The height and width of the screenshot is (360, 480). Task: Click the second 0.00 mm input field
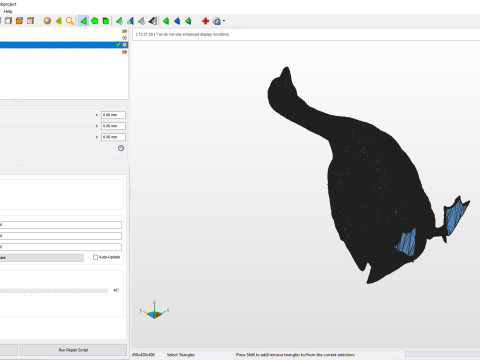point(113,126)
